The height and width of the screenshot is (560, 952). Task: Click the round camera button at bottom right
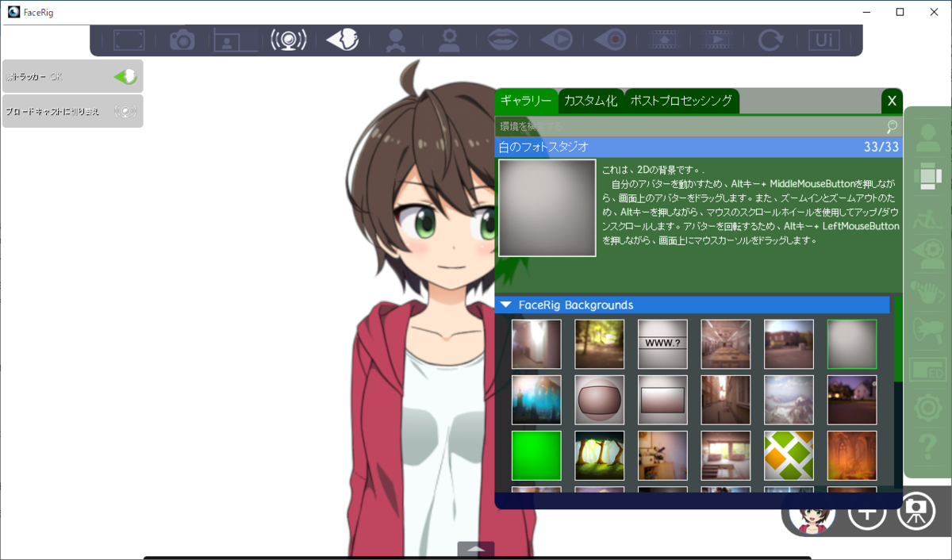(916, 512)
